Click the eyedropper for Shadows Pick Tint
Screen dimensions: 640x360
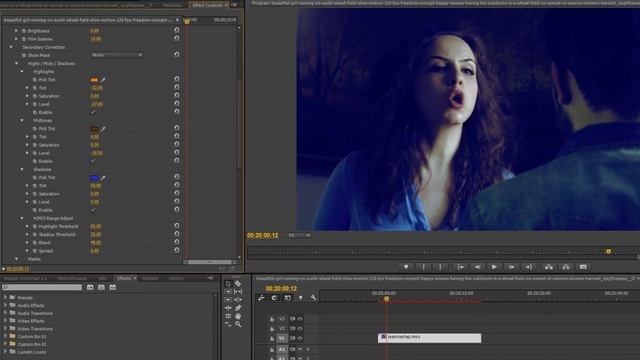pyautogui.click(x=103, y=178)
